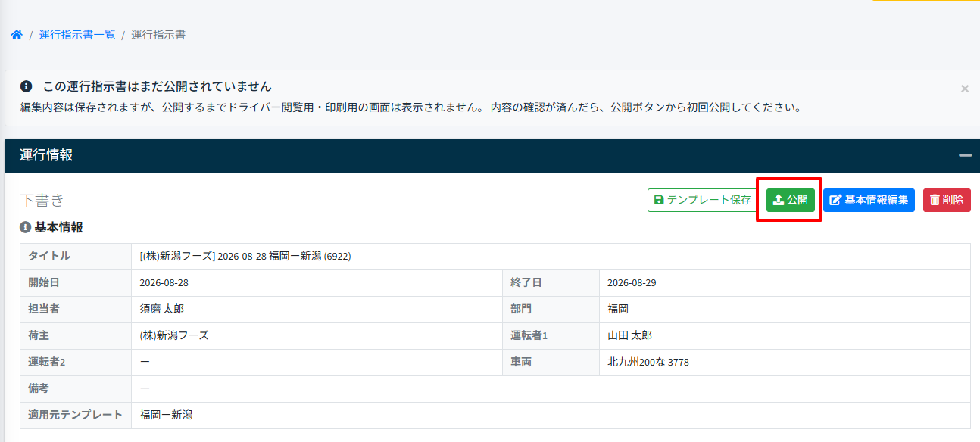
Task: Click the 福岡 department value
Action: pyautogui.click(x=618, y=309)
